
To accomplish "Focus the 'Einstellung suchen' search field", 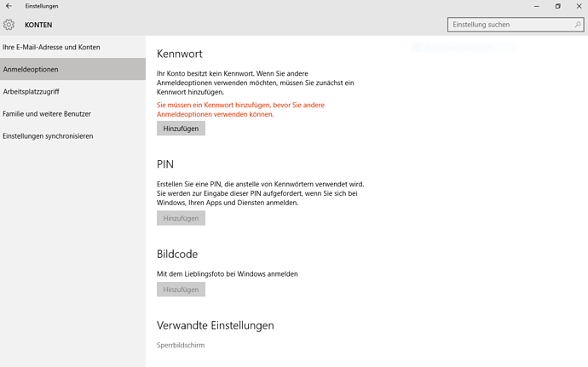I will pyautogui.click(x=516, y=25).
